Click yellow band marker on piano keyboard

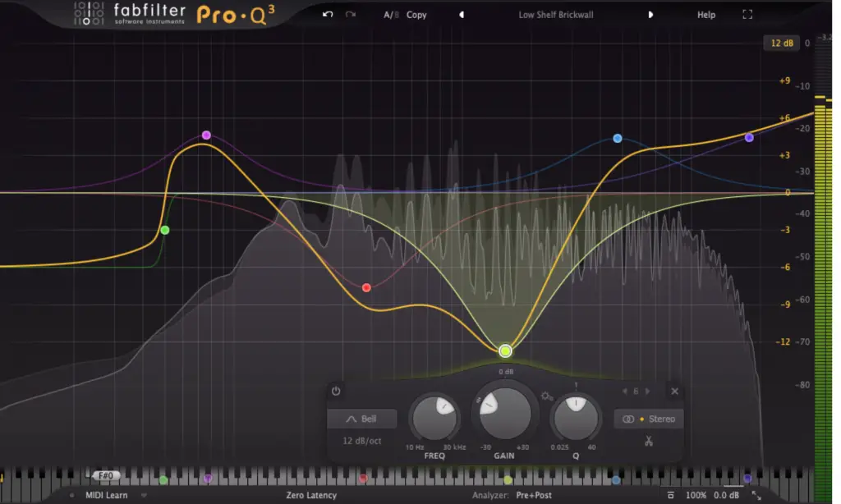pos(508,479)
